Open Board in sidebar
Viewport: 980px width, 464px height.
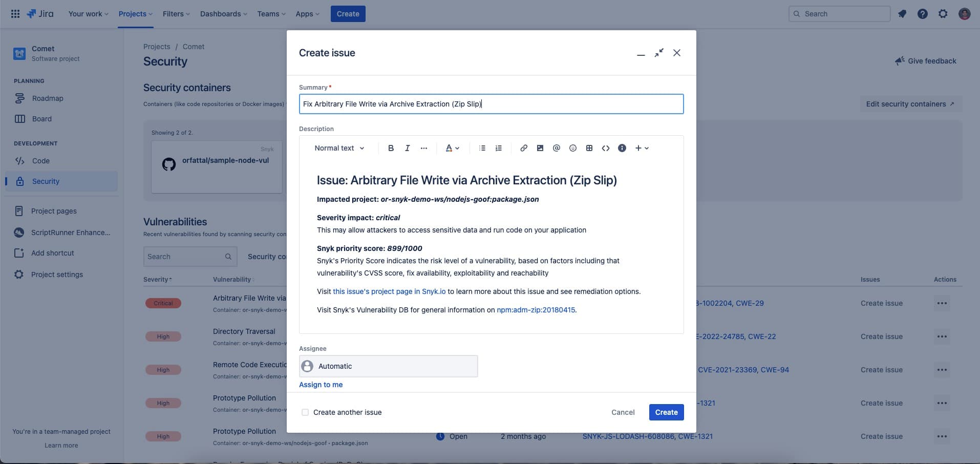pyautogui.click(x=61, y=119)
